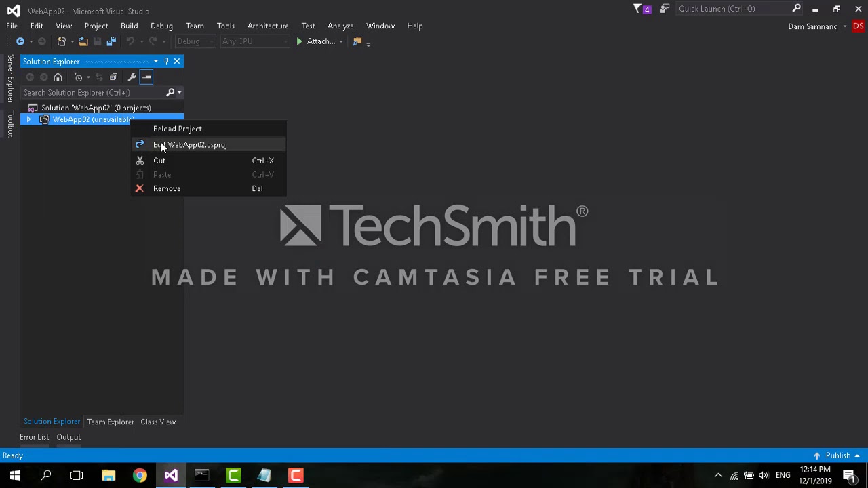Screen dimensions: 868x488
Task: Switch to the Class View tab
Action: [158, 422]
